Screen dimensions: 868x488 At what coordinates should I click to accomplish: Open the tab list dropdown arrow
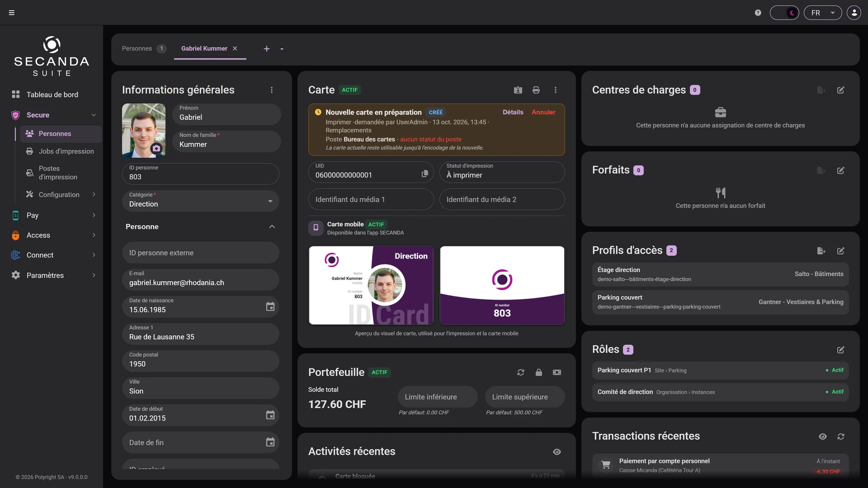point(282,49)
